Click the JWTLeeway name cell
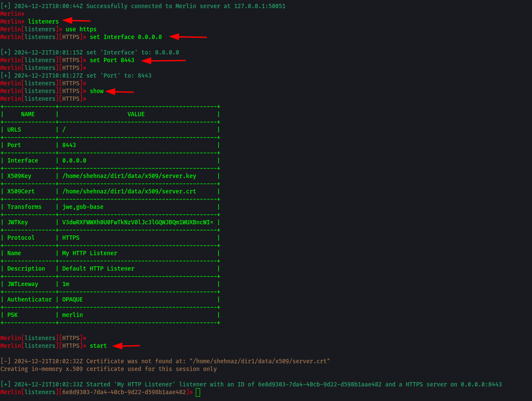 tap(23, 284)
